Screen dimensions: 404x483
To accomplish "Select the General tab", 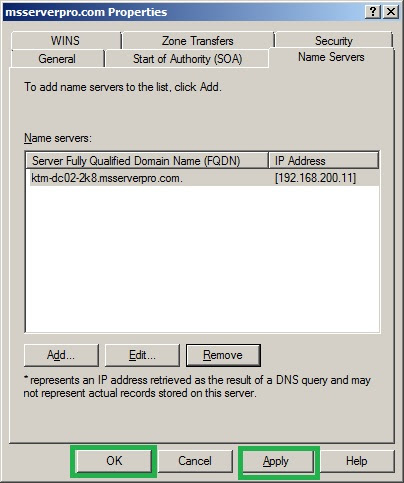I will point(57,59).
